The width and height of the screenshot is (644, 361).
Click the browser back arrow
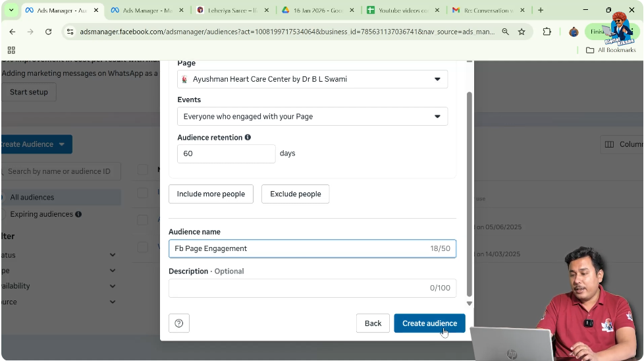click(13, 32)
